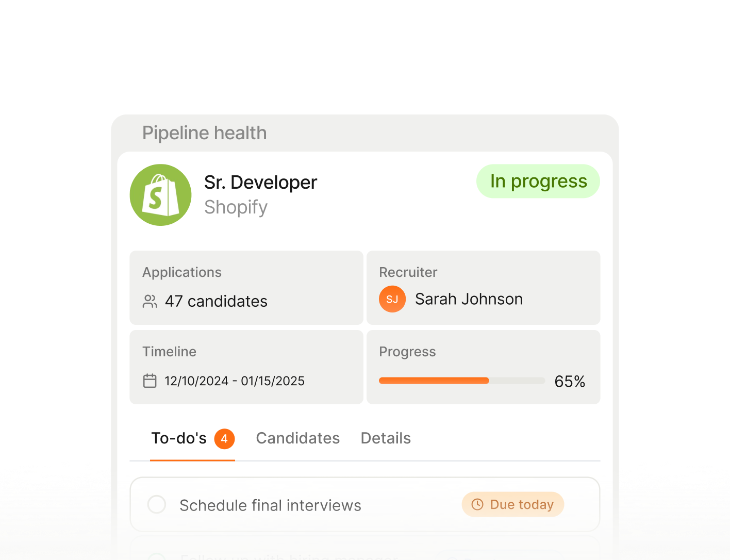Click the 65% progress bar
730x560 pixels.
pyautogui.click(x=461, y=380)
